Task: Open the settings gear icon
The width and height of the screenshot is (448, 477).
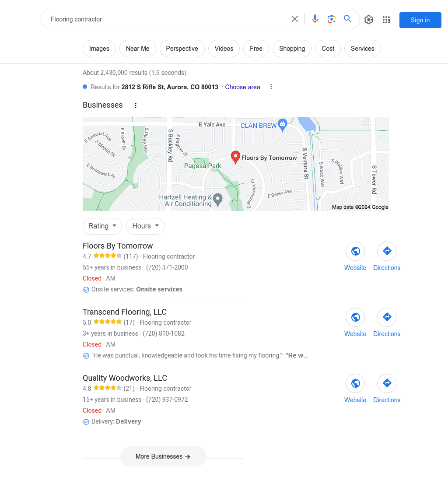Action: tap(369, 20)
